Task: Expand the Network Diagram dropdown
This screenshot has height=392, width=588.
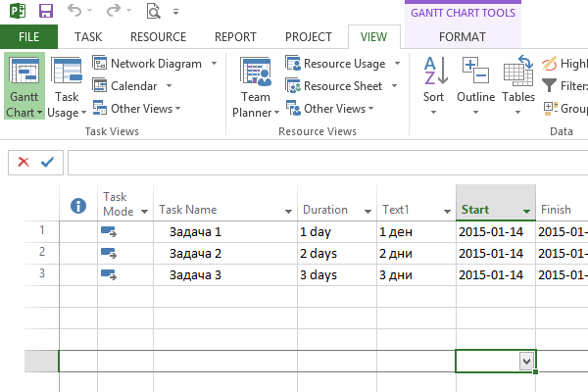Action: click(x=214, y=64)
